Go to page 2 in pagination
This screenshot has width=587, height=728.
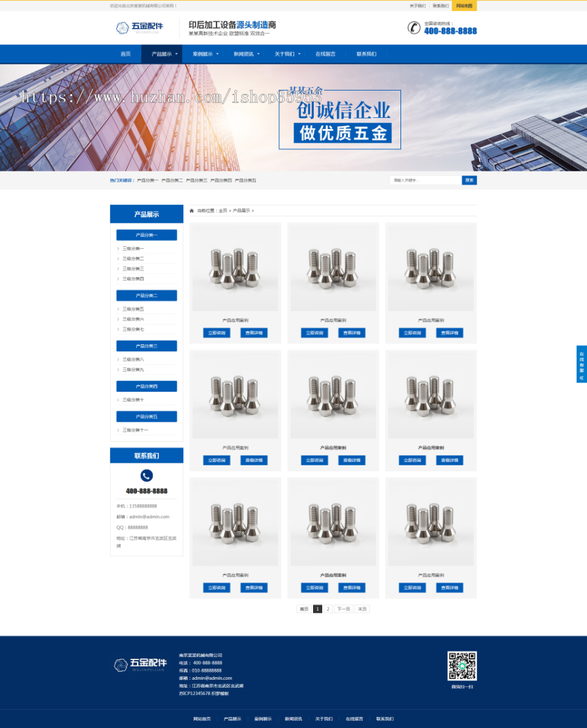click(x=328, y=609)
